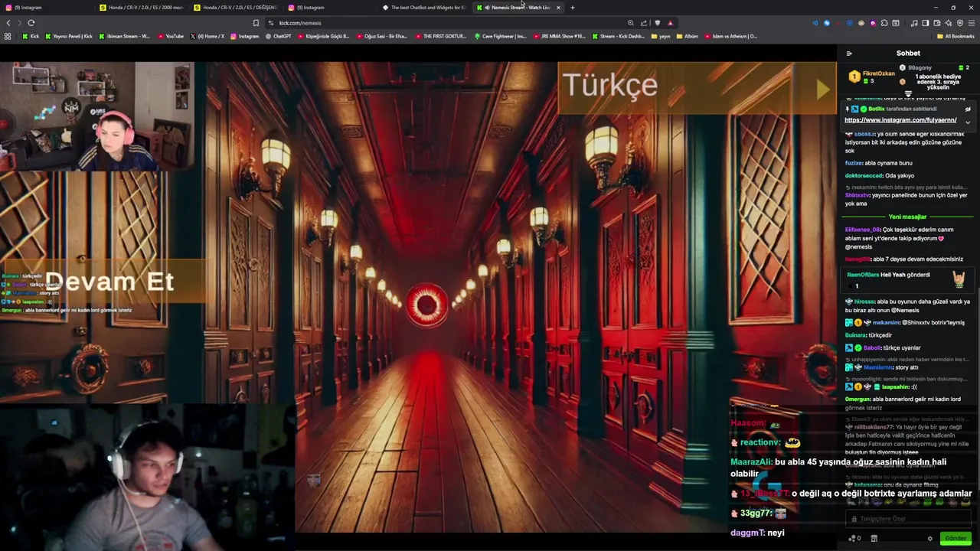
Task: Select the Türkçe language option in game
Action: point(609,85)
